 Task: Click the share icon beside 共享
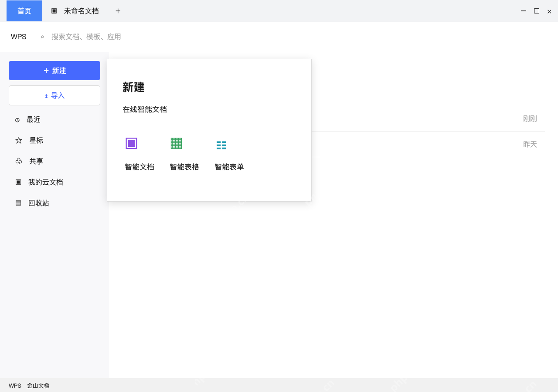(x=19, y=161)
